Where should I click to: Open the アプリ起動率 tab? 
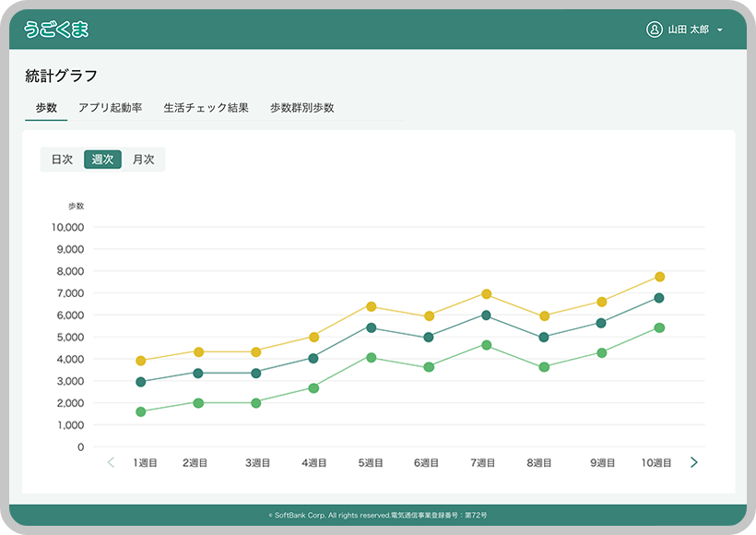click(x=110, y=108)
